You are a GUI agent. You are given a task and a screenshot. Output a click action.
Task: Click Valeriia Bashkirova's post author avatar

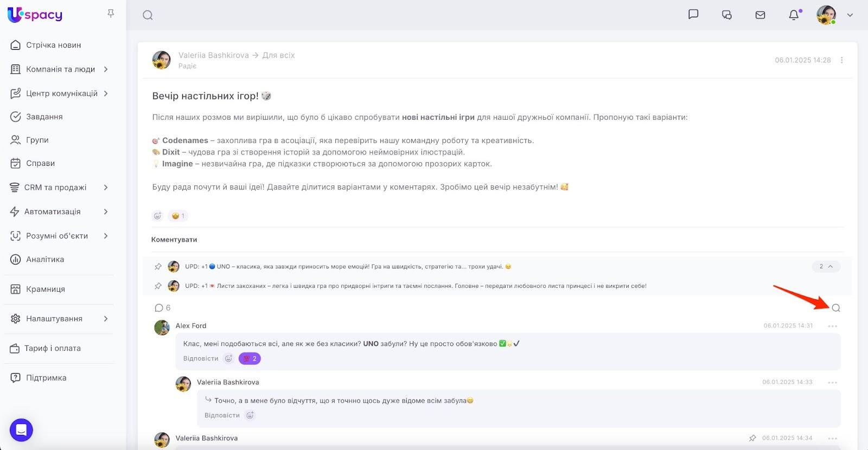162,60
